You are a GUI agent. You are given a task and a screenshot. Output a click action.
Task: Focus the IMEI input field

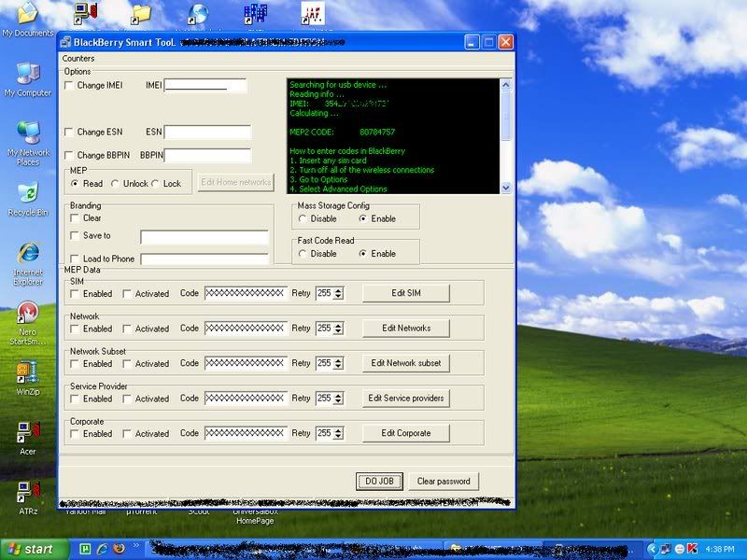click(x=205, y=86)
